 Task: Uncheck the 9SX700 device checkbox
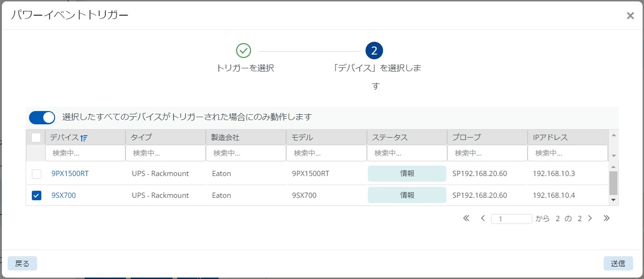[x=37, y=195]
